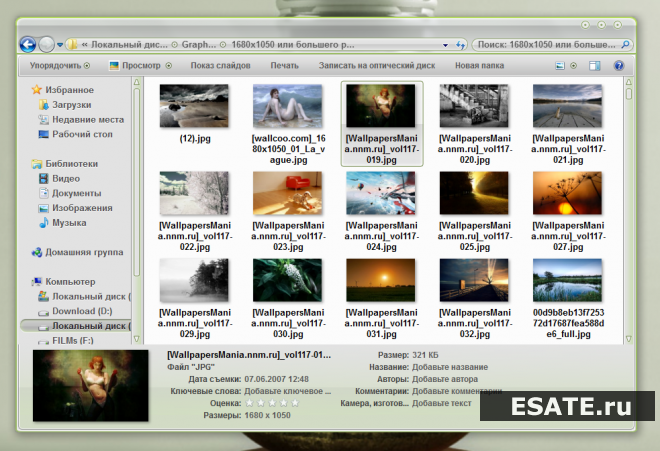The image size is (660, 451).
Task: Click details pane preview image
Action: [90, 385]
